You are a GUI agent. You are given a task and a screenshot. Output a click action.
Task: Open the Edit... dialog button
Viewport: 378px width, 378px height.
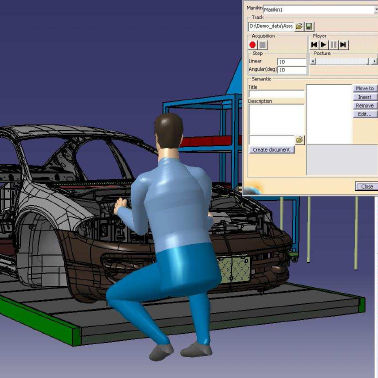coord(365,114)
